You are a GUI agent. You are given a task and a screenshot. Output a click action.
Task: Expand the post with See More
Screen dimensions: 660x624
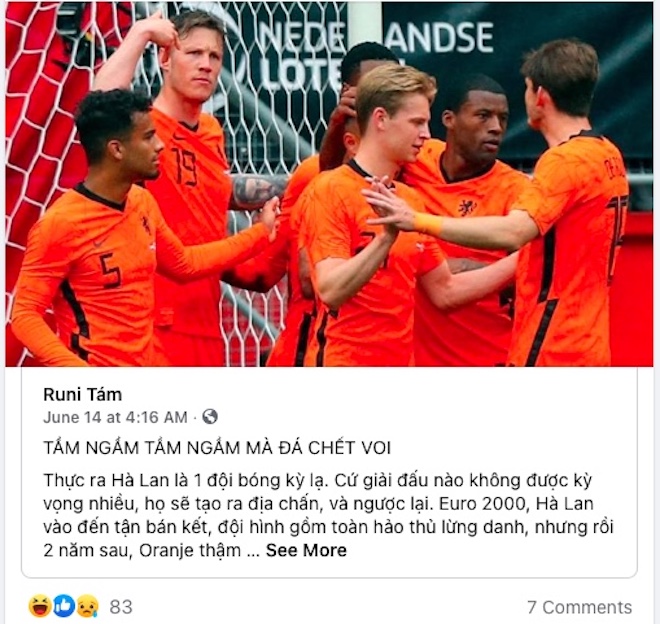(306, 550)
